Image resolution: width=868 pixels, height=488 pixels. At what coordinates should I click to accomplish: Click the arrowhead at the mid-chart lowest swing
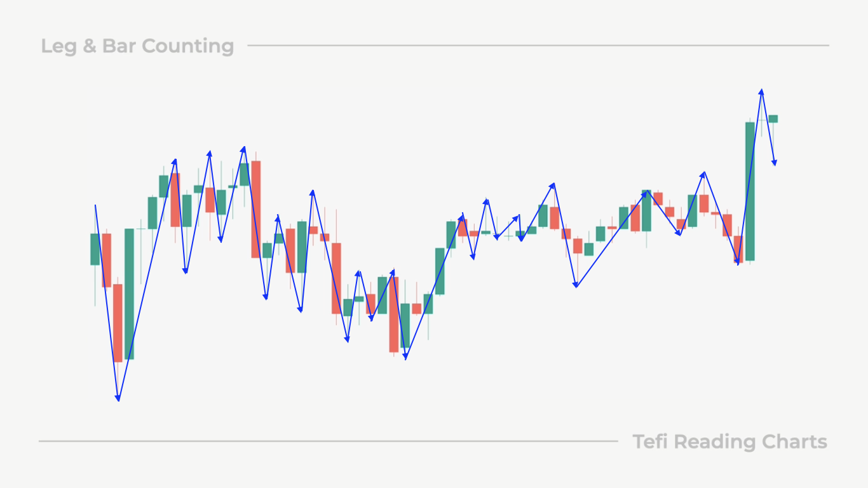(405, 356)
